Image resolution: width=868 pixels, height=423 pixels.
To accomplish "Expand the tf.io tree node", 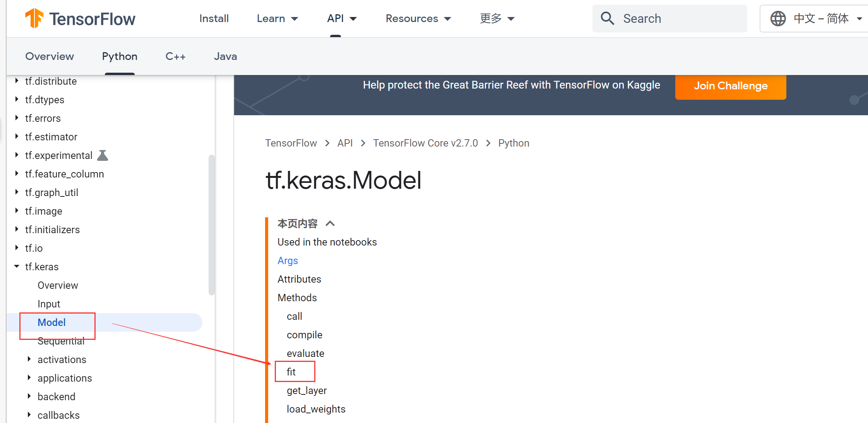I will [17, 248].
